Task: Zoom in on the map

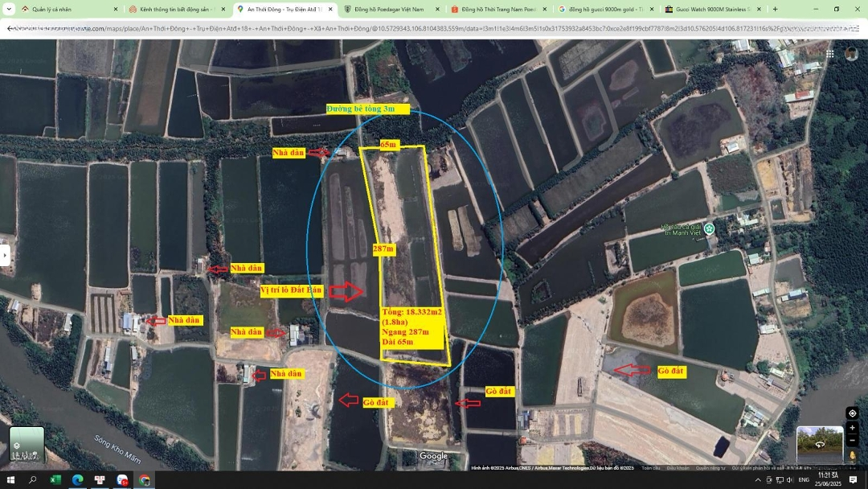Action: click(x=853, y=428)
